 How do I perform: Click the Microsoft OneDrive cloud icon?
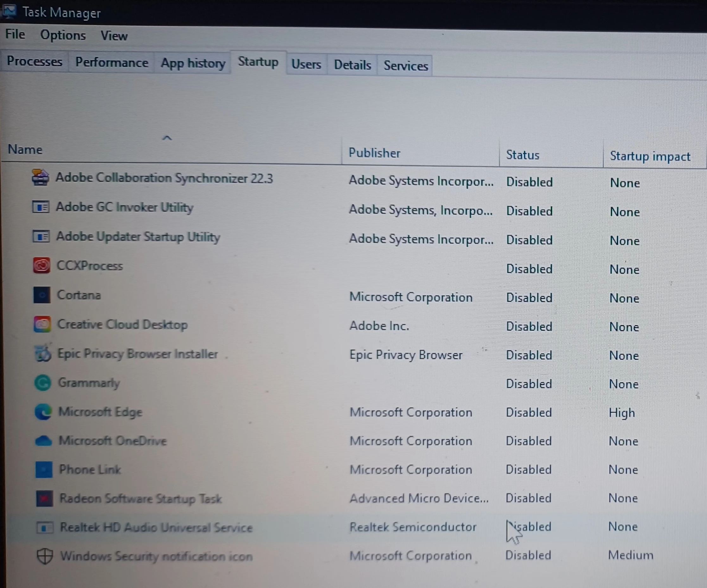click(43, 441)
